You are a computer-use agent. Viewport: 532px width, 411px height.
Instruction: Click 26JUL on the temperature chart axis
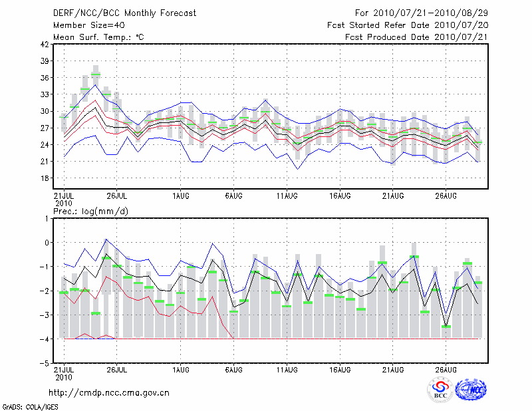coord(117,196)
